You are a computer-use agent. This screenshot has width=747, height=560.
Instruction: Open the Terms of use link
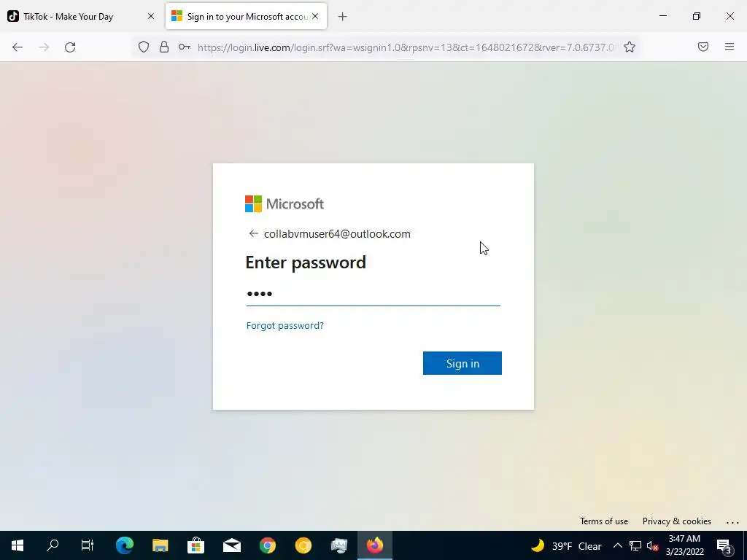click(603, 521)
